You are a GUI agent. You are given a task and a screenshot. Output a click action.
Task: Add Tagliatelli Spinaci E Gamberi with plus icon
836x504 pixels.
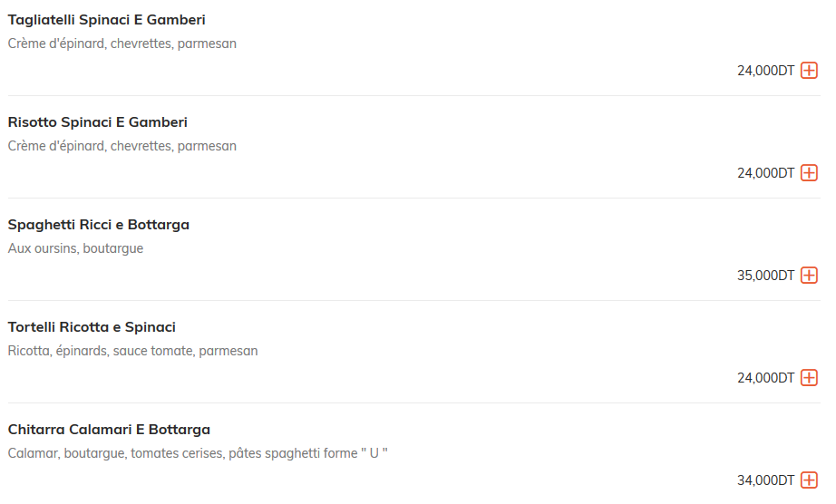[809, 71]
